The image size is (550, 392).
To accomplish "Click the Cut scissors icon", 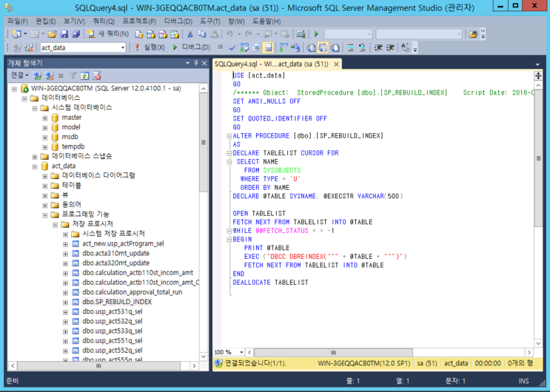I will click(190, 34).
